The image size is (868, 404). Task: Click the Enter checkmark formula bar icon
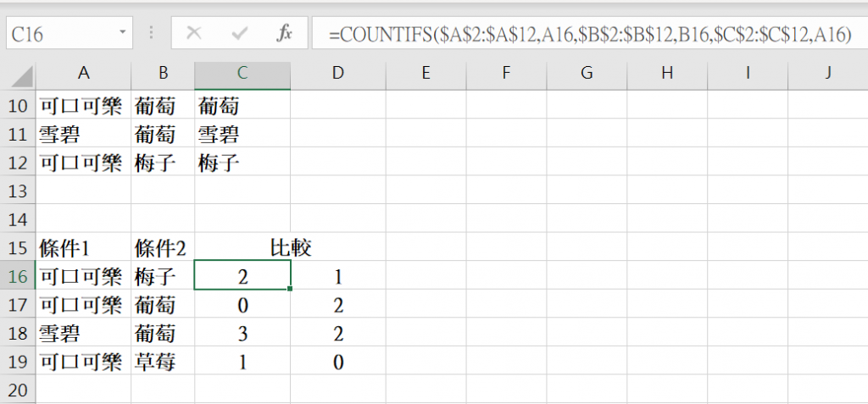(240, 34)
